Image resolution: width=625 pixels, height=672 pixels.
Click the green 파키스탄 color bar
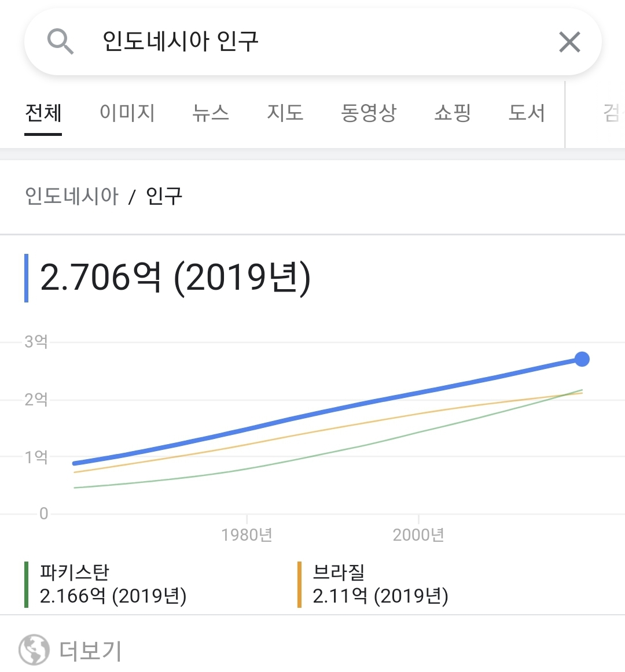(26, 585)
